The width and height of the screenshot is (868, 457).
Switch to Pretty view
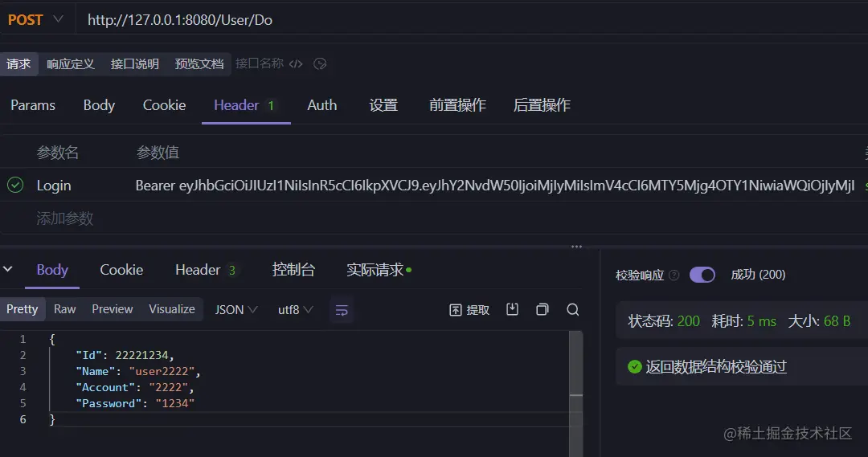point(23,309)
